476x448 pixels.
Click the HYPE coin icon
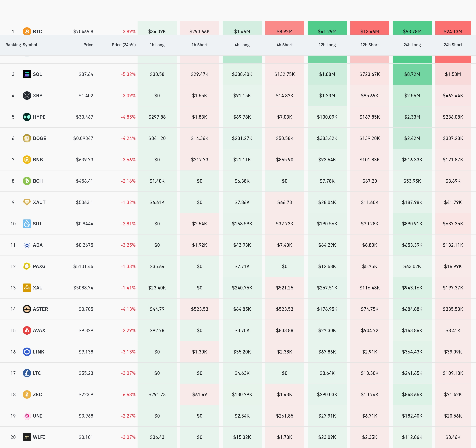pyautogui.click(x=27, y=117)
